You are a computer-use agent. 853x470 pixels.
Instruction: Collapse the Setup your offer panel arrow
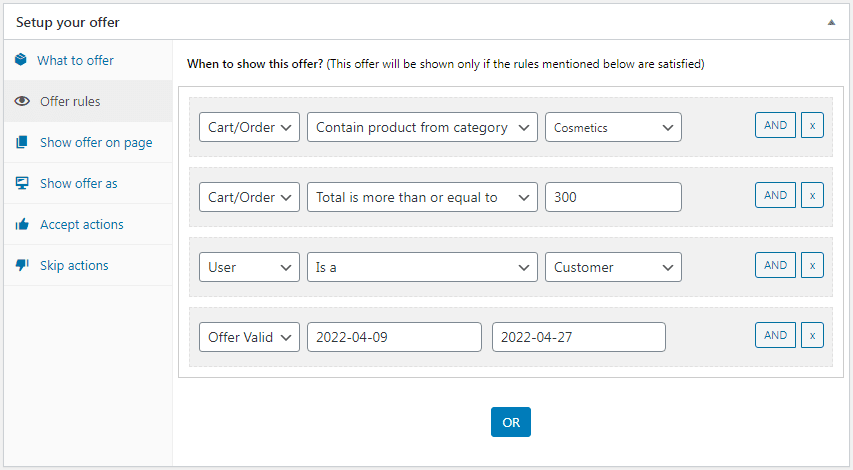(x=831, y=22)
